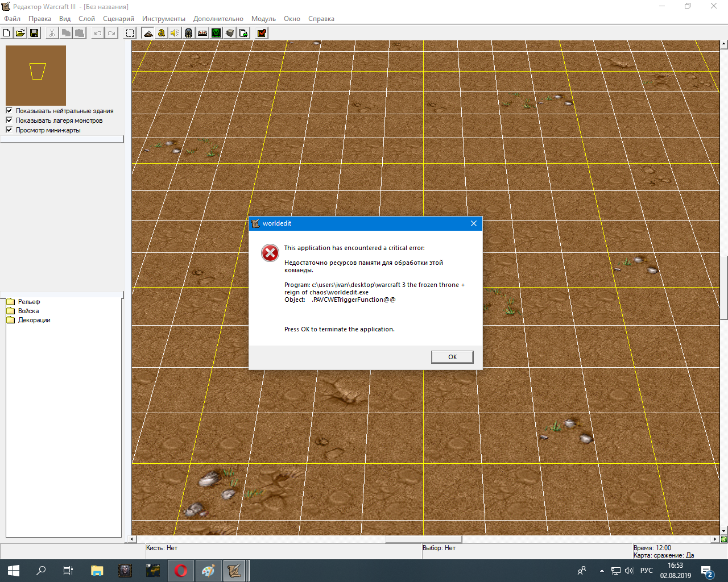Open the Opera browser taskbar icon

181,571
